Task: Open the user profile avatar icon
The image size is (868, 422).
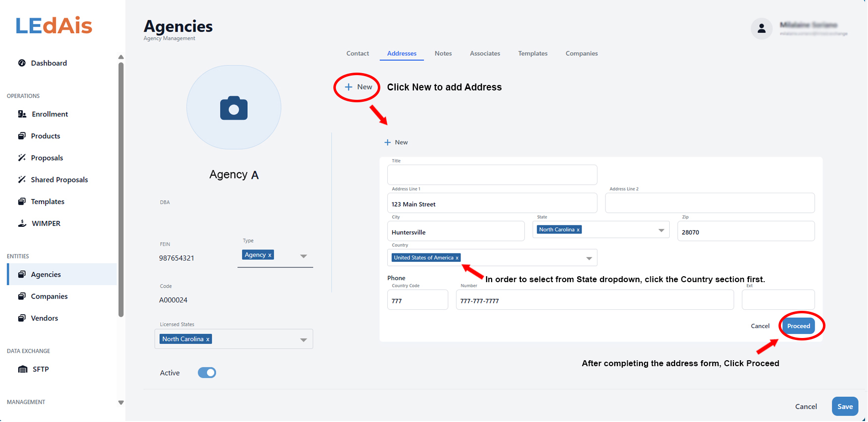Action: point(762,29)
